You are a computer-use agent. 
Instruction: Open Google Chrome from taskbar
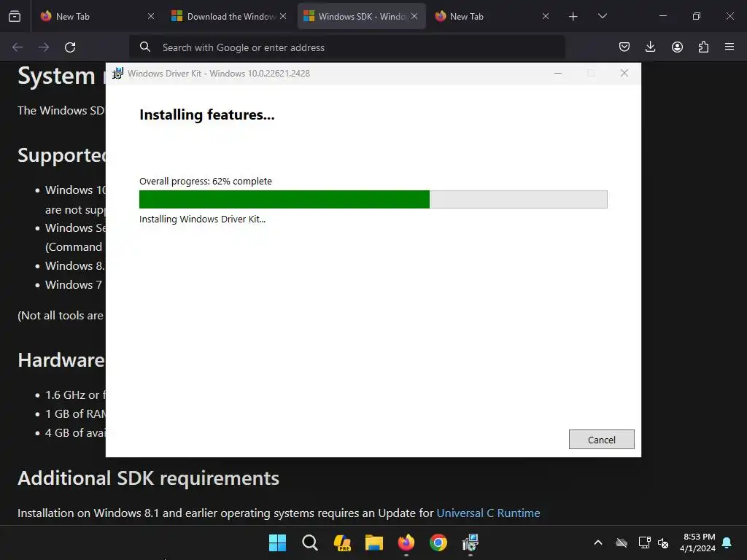(438, 542)
